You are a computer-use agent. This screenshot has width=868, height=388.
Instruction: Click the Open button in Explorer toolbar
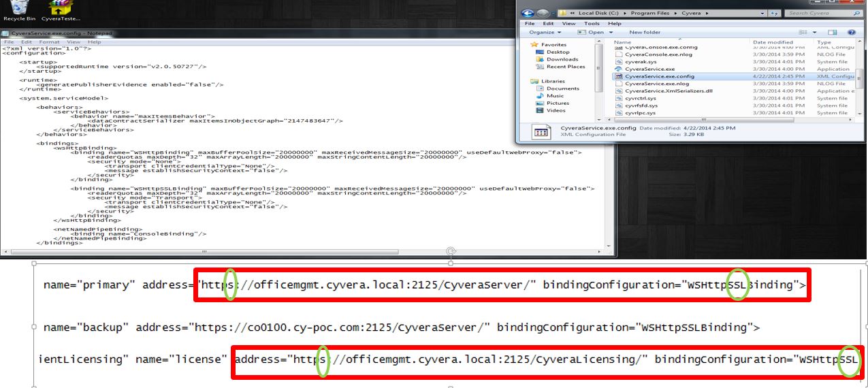591,32
